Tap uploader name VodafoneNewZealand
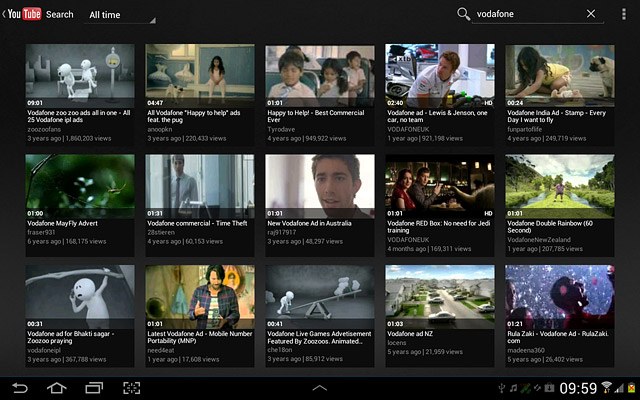This screenshot has width=640, height=400. point(539,240)
